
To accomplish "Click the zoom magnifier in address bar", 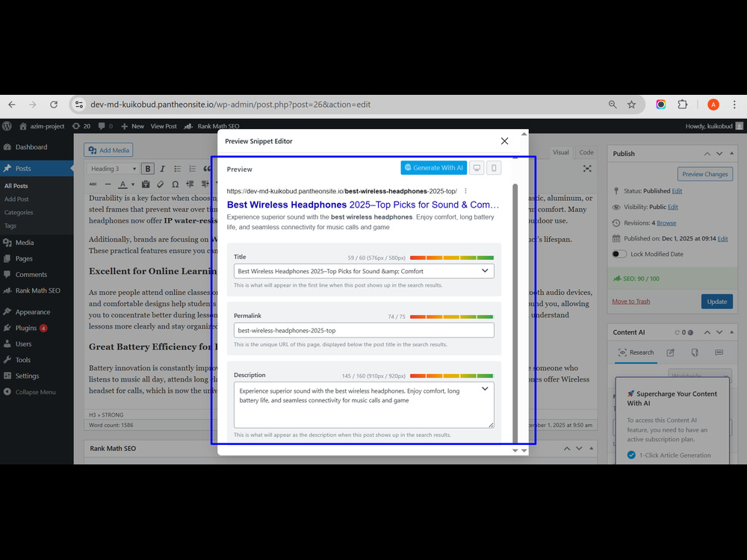I will (613, 105).
